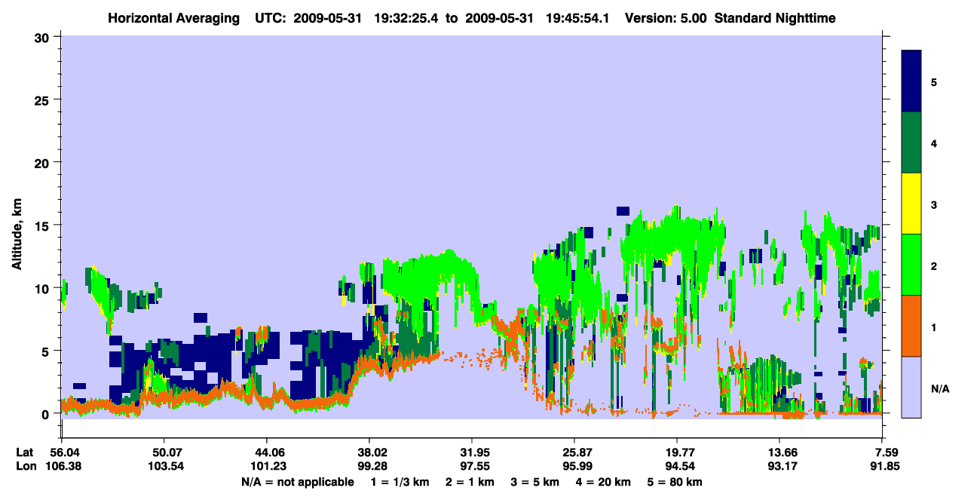Click the latitude value "7.59"
The image size is (980, 503).
pos(882,452)
